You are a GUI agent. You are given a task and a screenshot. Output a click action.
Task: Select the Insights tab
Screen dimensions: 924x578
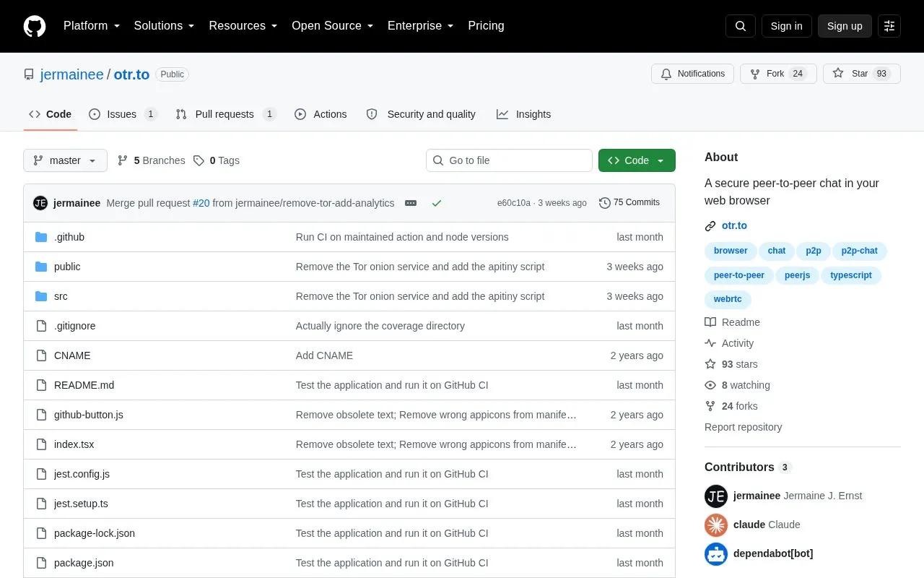tap(524, 114)
